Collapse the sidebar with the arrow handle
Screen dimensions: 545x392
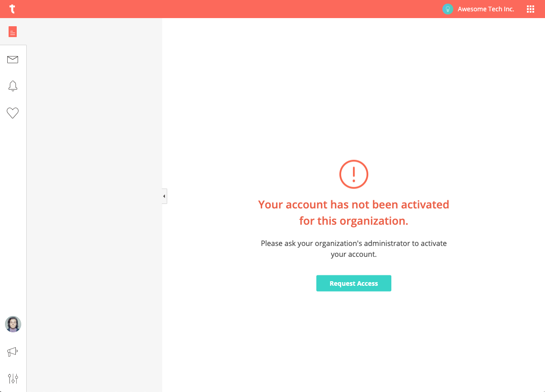click(164, 196)
